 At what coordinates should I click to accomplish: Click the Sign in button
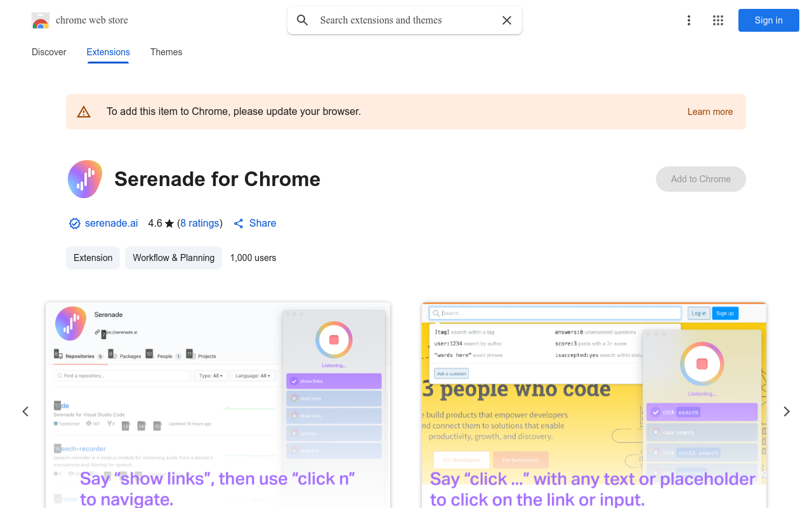(x=769, y=20)
